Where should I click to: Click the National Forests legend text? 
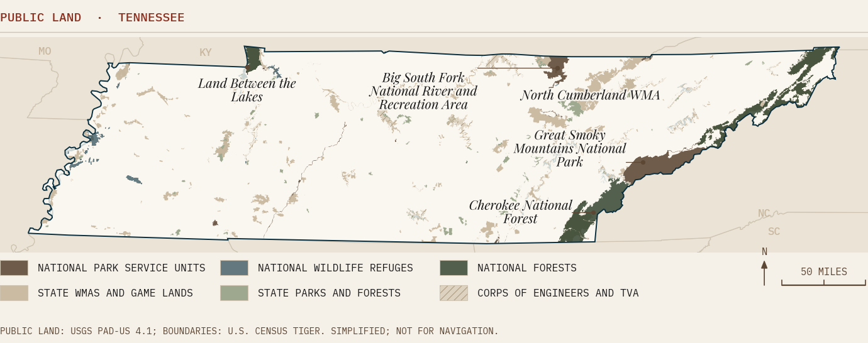[x=527, y=268]
